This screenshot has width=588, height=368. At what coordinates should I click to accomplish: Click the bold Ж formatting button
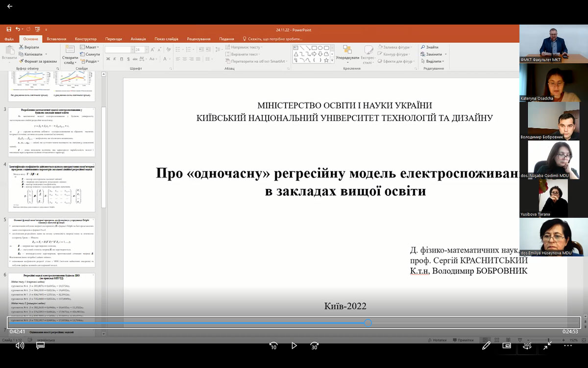coord(107,59)
